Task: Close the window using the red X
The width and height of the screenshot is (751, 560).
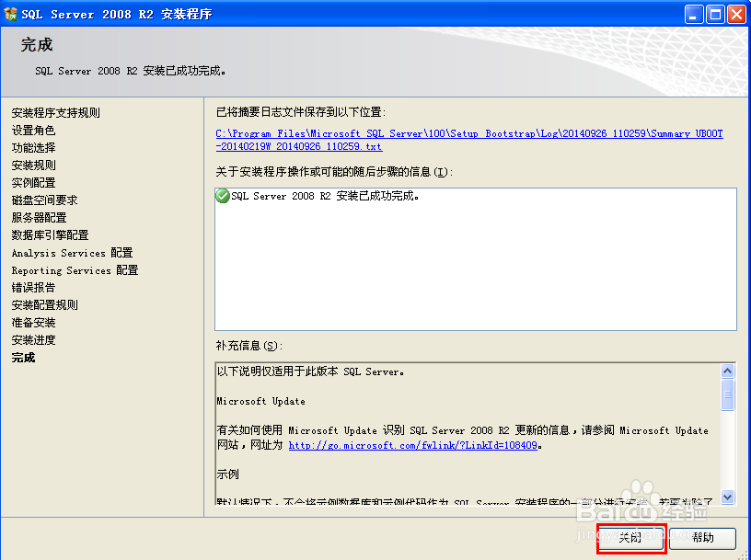Action: 736,15
